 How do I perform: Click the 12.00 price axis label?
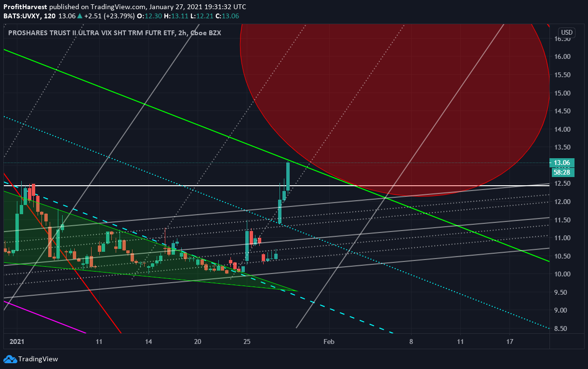tap(562, 202)
